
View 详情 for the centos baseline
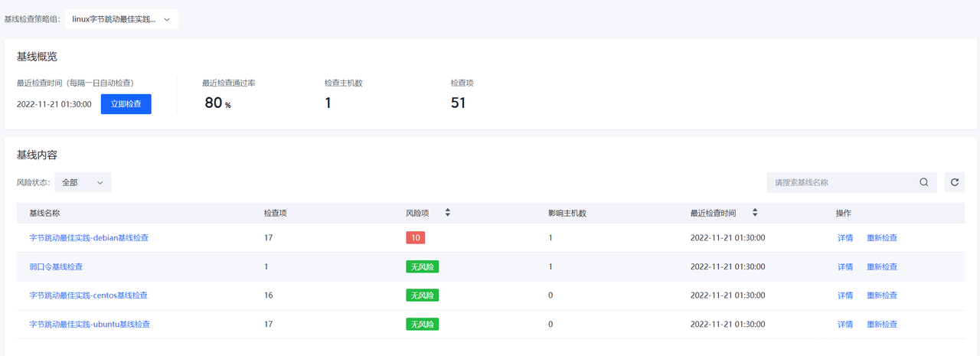[x=845, y=296]
